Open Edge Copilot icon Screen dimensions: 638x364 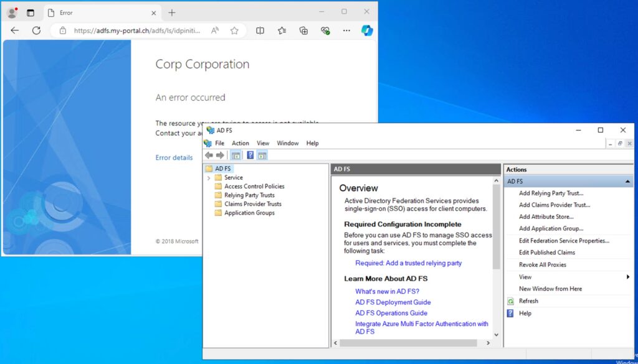point(367,30)
